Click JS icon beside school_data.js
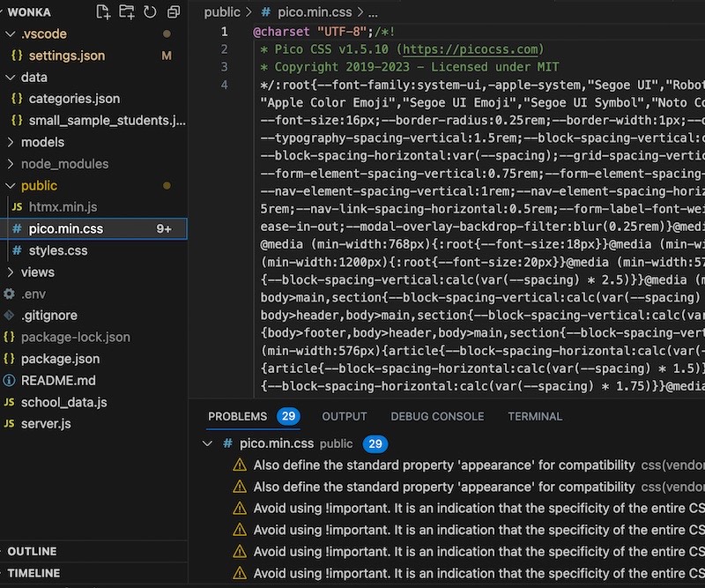The image size is (705, 588). tap(9, 402)
